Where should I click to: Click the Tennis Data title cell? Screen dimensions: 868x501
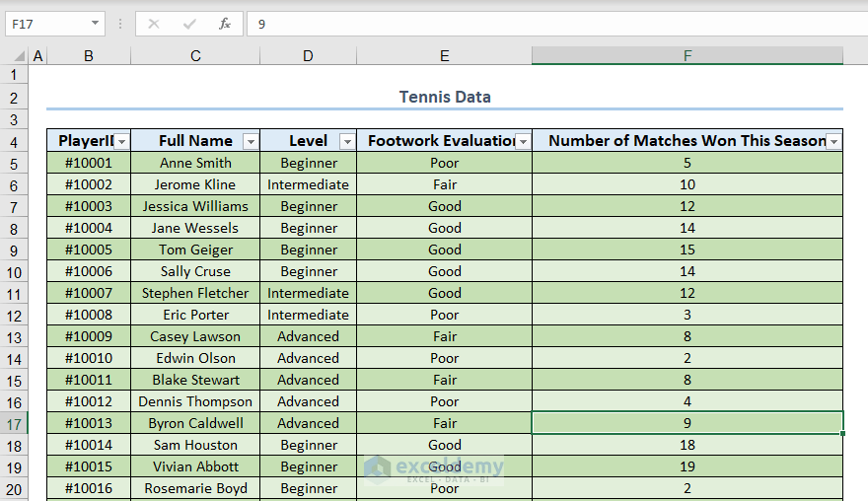pos(445,97)
